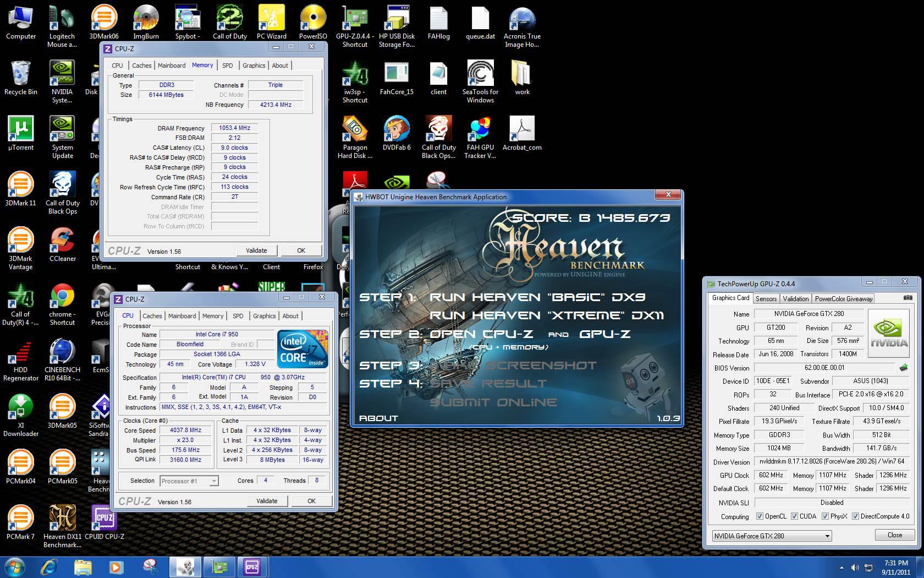Click the Close button in GPU-Z
Viewport: 924px width, 578px height.
tap(894, 535)
